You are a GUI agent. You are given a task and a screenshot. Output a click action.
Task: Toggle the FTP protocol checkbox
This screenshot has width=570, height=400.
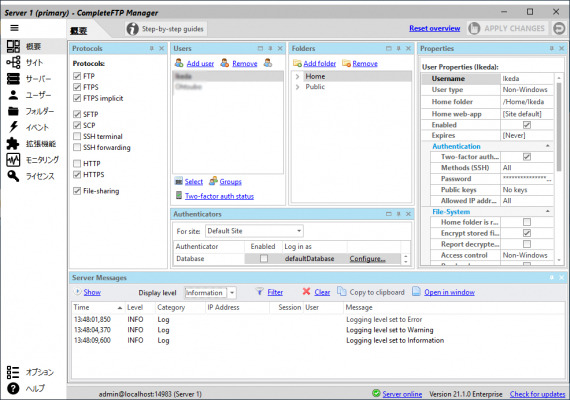click(x=77, y=76)
